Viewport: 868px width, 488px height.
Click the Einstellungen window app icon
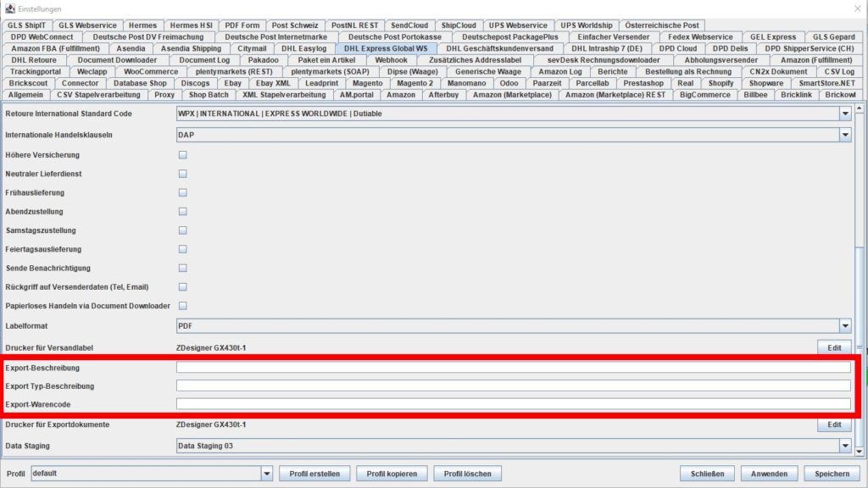(x=10, y=8)
